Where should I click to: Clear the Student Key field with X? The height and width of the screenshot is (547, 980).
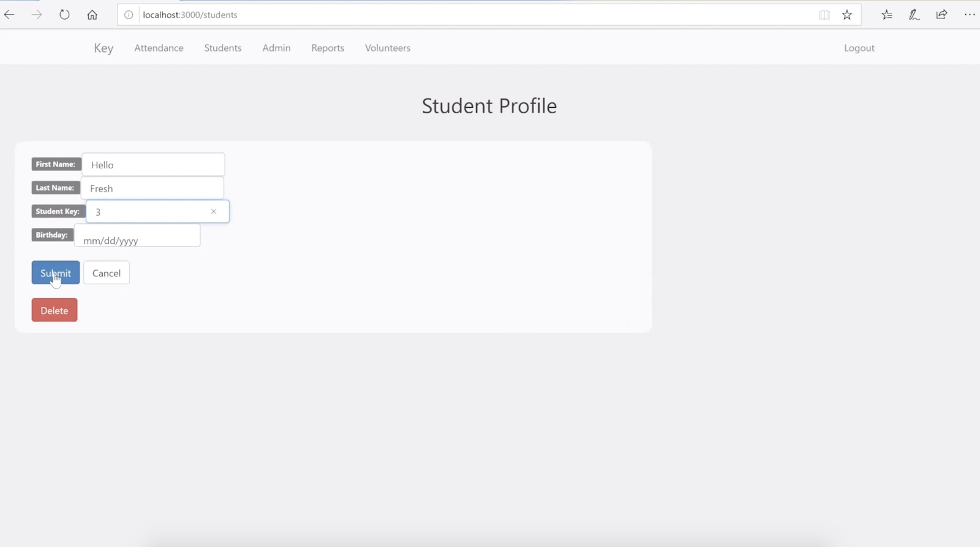tap(214, 211)
